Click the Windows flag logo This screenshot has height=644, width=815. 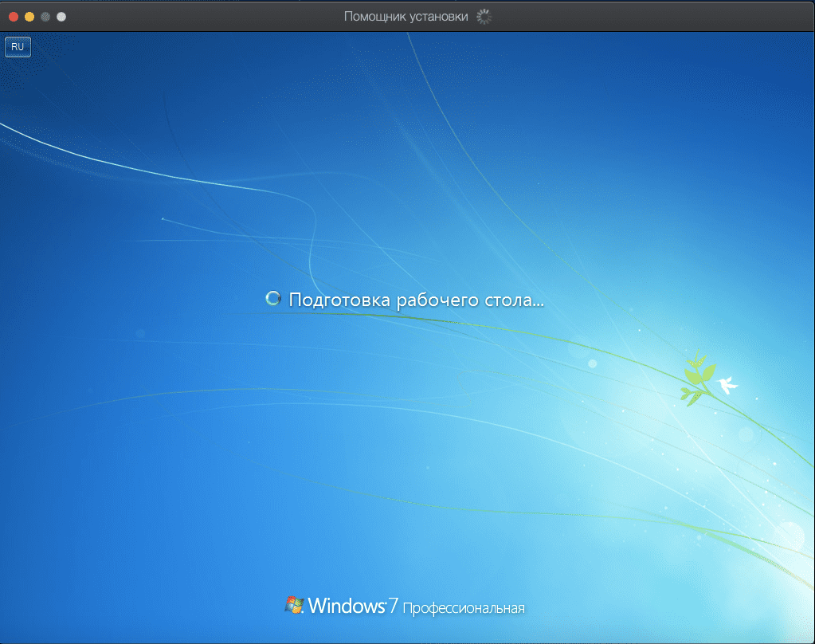pyautogui.click(x=294, y=605)
